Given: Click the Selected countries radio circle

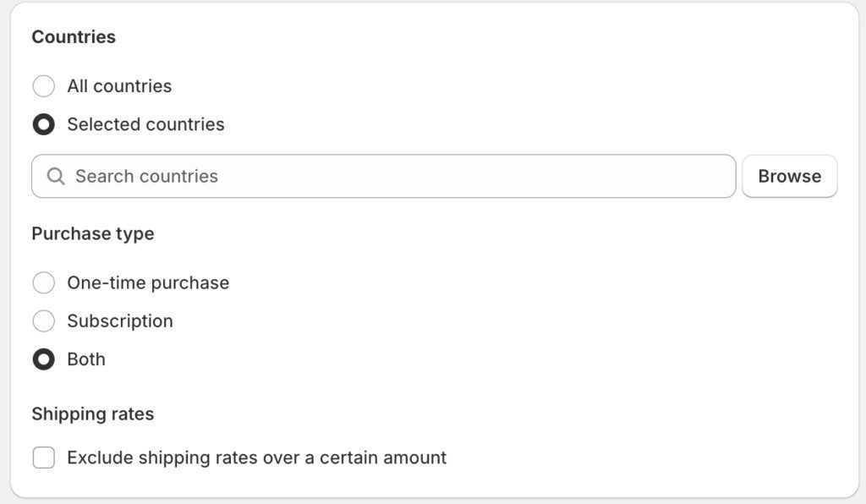Looking at the screenshot, I should 43,124.
